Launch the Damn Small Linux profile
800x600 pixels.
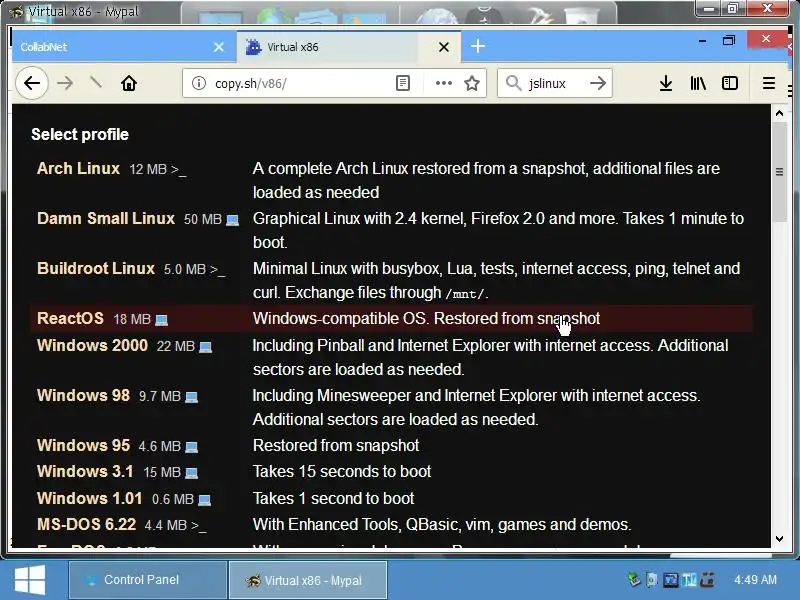[106, 218]
